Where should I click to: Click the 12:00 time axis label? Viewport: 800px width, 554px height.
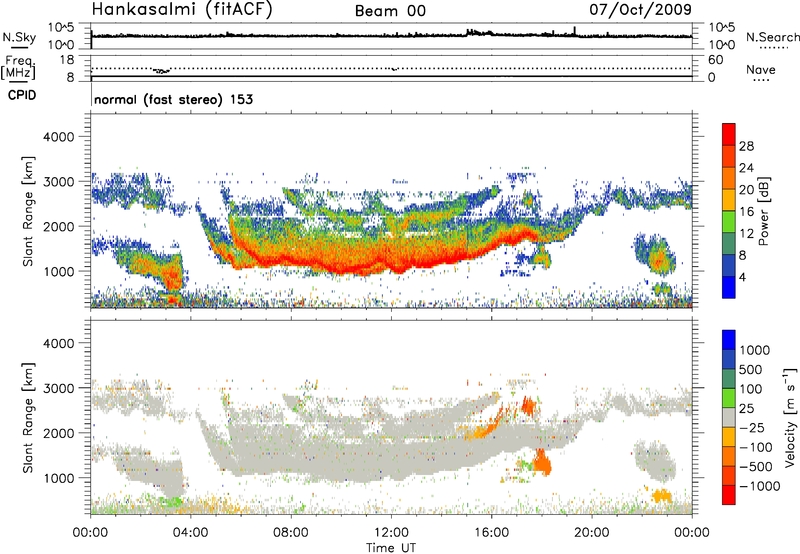(391, 532)
